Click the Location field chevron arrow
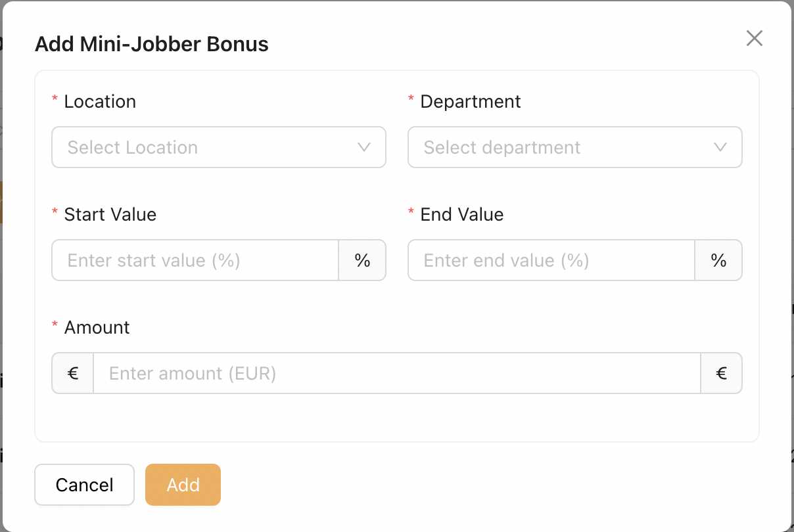This screenshot has width=794, height=532. pyautogui.click(x=364, y=147)
